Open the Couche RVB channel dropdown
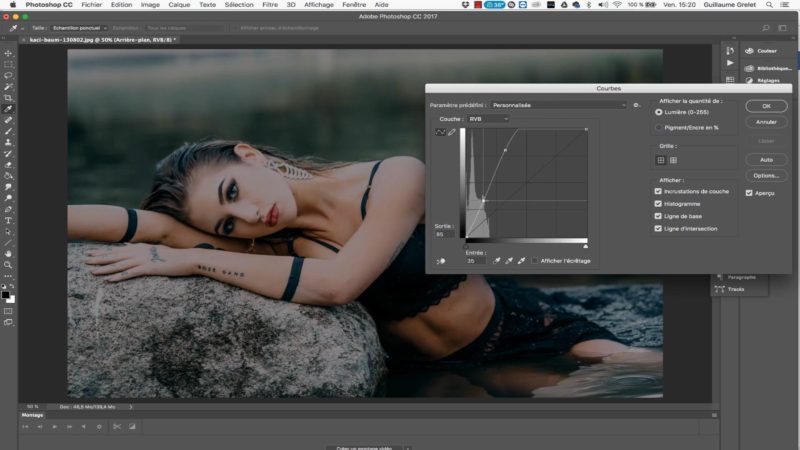800x450 pixels. [488, 119]
